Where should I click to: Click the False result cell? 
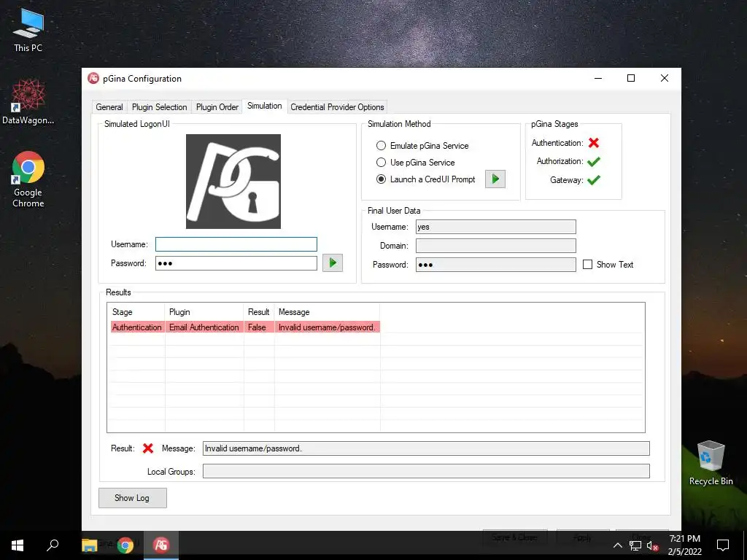pos(259,327)
